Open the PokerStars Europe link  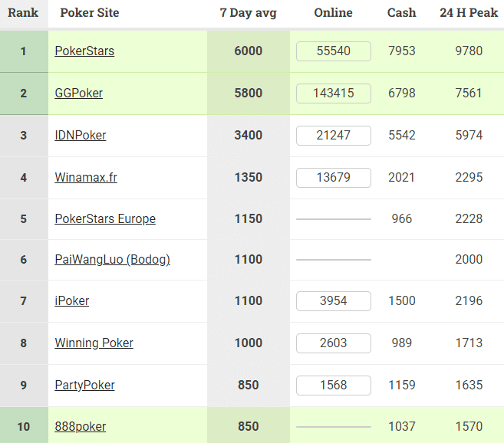point(105,218)
